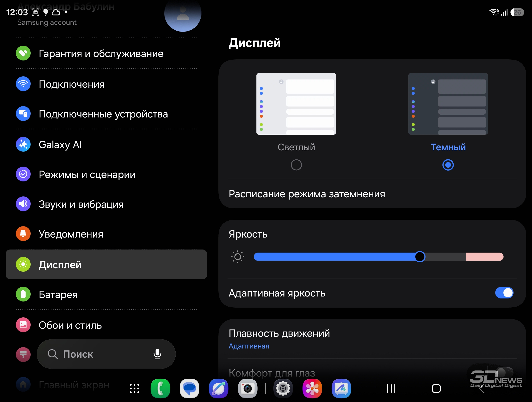The width and height of the screenshot is (532, 402).
Task: Open the Батарея settings section
Action: click(x=106, y=294)
